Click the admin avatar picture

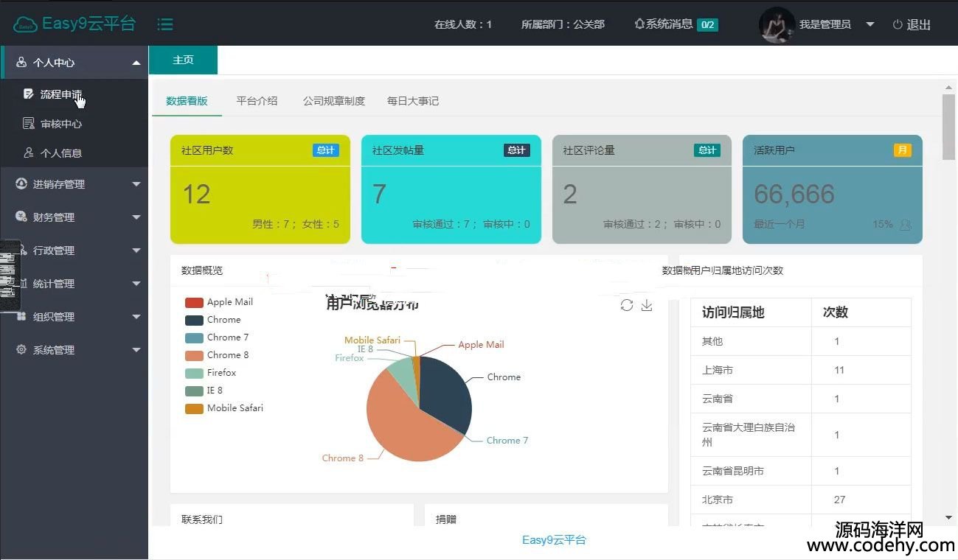(777, 24)
